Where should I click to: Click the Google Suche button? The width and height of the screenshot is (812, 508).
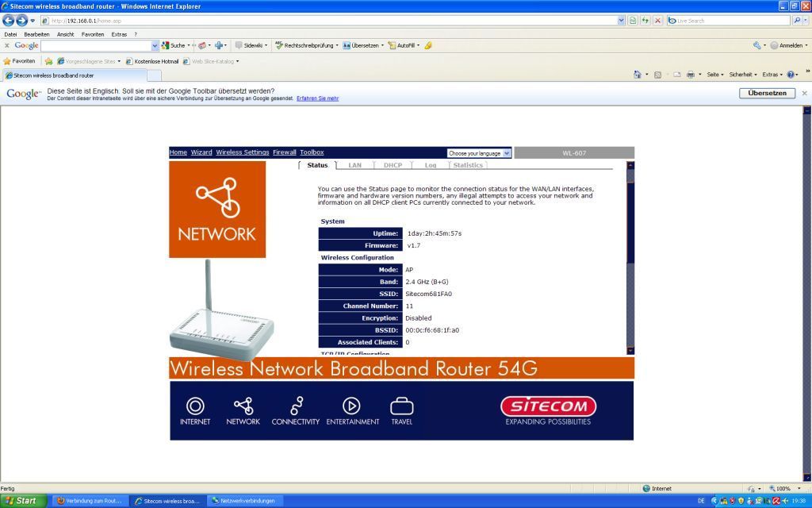click(x=174, y=45)
